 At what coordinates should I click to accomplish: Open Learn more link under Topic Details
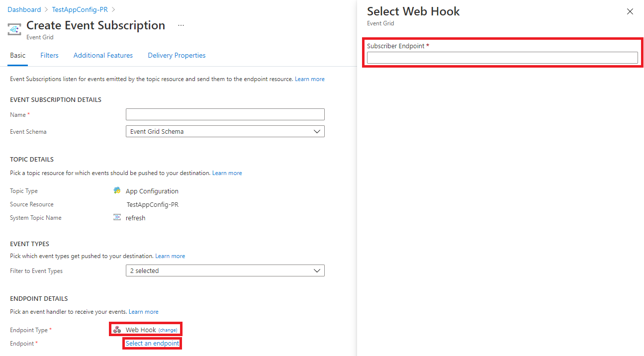click(x=227, y=173)
